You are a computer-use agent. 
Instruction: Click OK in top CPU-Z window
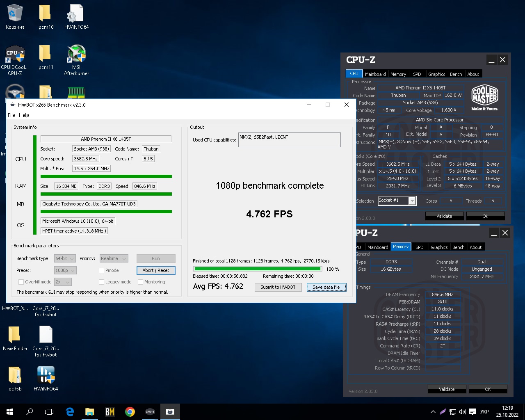click(485, 216)
